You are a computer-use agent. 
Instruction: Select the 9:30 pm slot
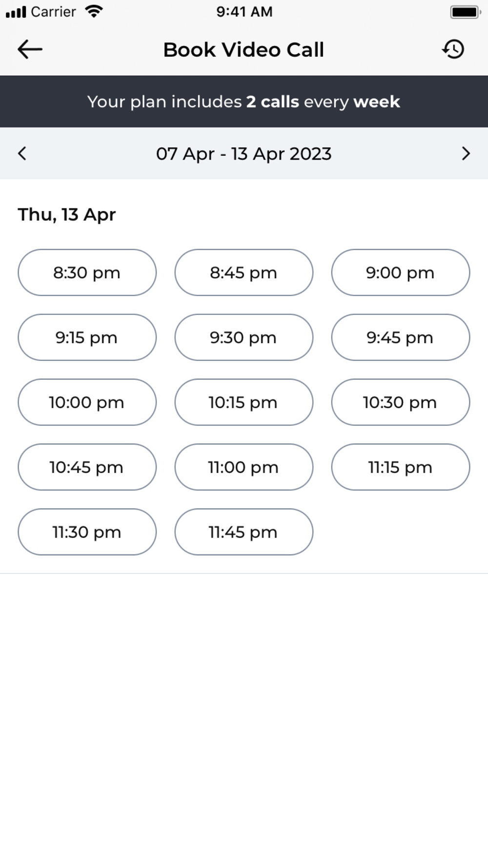click(244, 337)
